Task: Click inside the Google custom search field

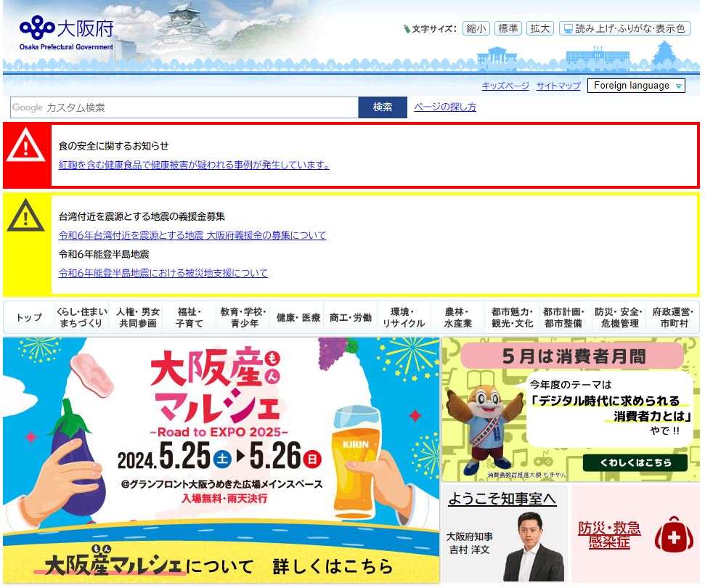Action: coord(182,107)
